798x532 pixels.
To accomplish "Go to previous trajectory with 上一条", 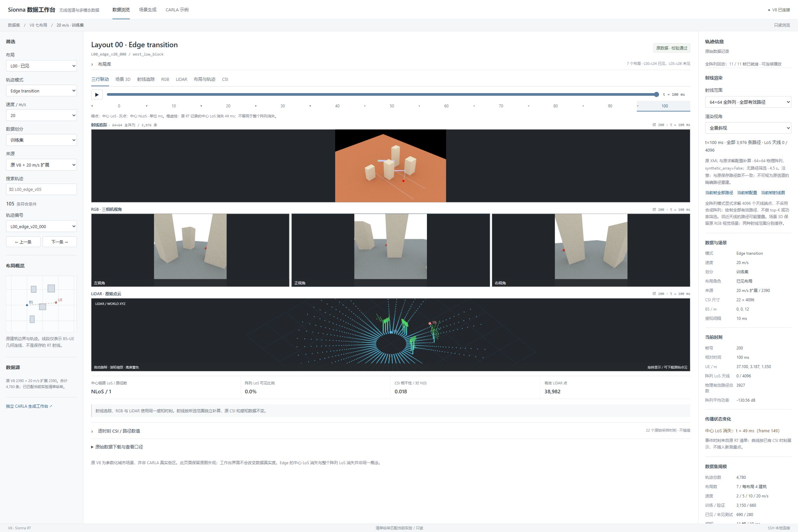I will (x=23, y=242).
